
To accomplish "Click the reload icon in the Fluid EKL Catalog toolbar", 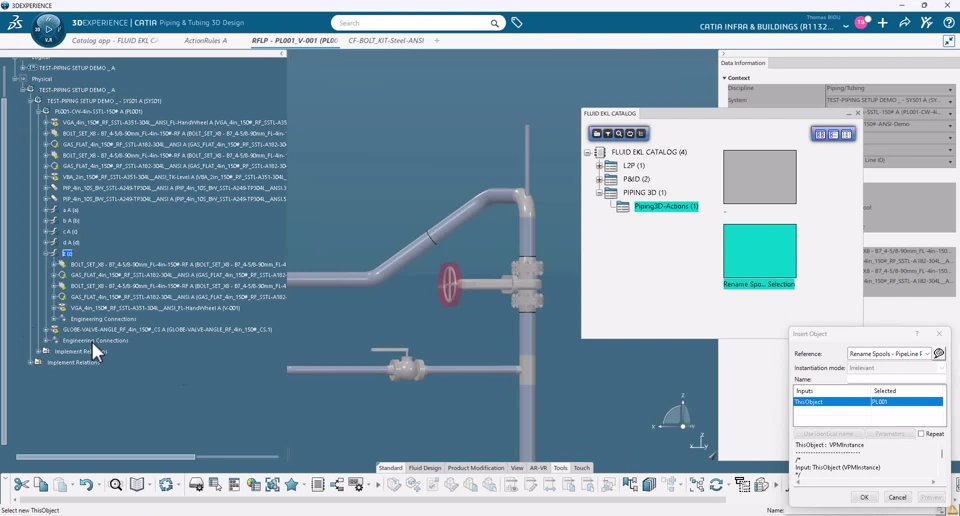I will point(629,133).
